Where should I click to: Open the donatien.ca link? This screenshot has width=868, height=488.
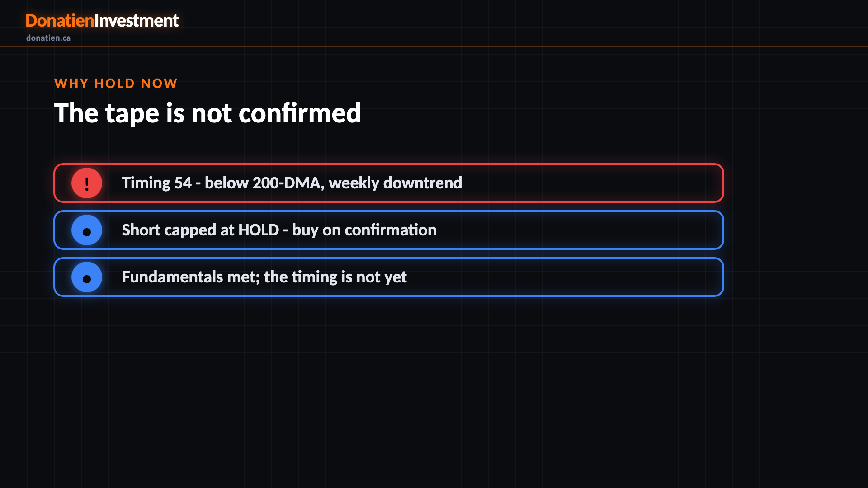48,38
